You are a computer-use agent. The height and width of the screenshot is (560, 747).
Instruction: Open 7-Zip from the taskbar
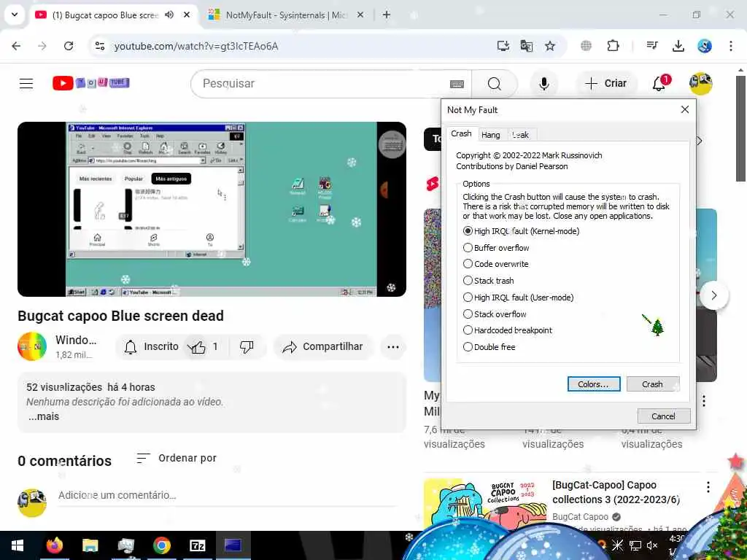[x=197, y=545]
